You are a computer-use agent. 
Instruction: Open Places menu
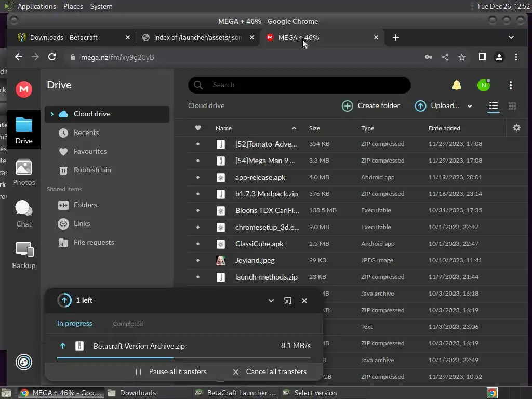pyautogui.click(x=73, y=6)
